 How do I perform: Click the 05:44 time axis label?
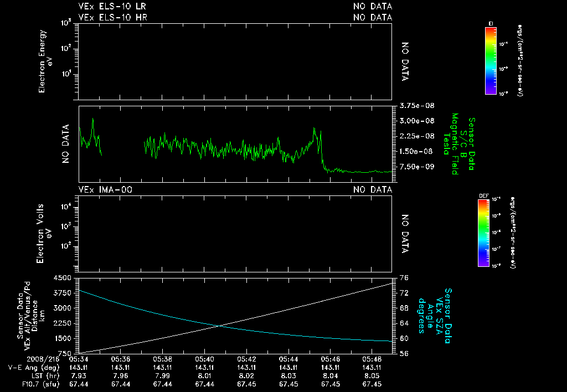(x=288, y=359)
